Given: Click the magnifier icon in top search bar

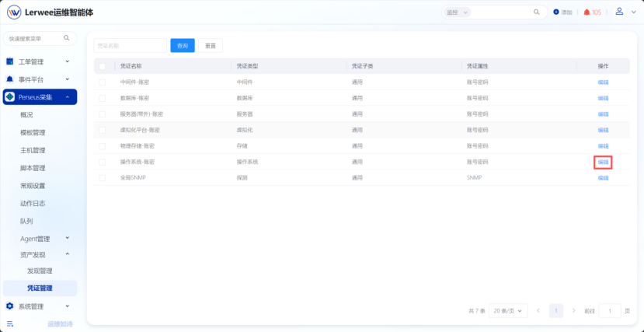Looking at the screenshot, I should point(536,12).
